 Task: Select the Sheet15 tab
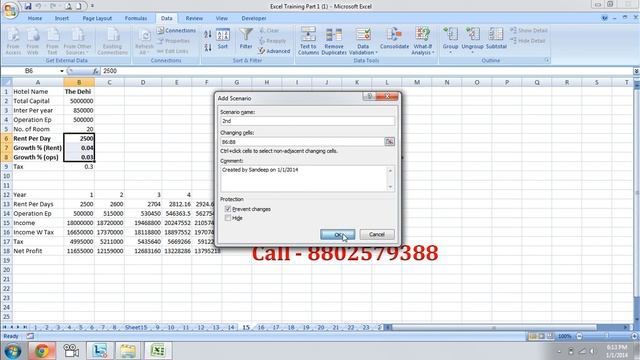point(136,327)
